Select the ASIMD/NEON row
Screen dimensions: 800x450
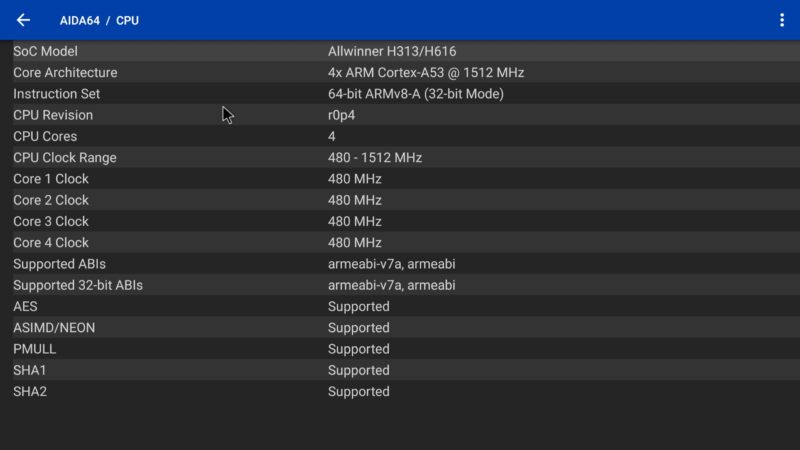pos(400,328)
